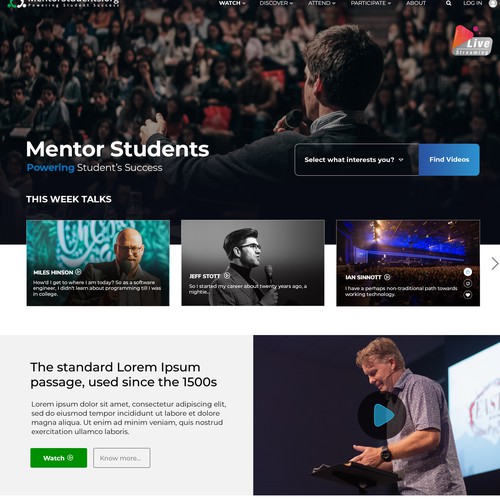Image resolution: width=500 pixels, height=500 pixels.
Task: Click play icon beside Jeff Stott
Action: [227, 275]
